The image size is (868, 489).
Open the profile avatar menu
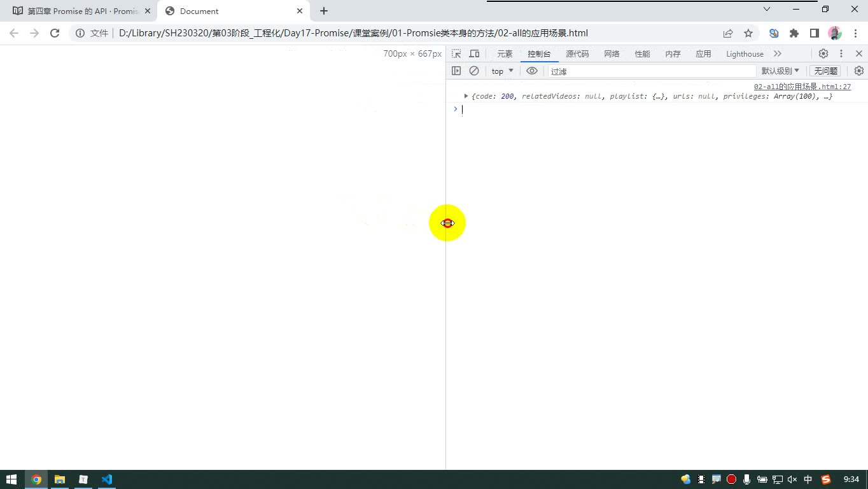(835, 33)
